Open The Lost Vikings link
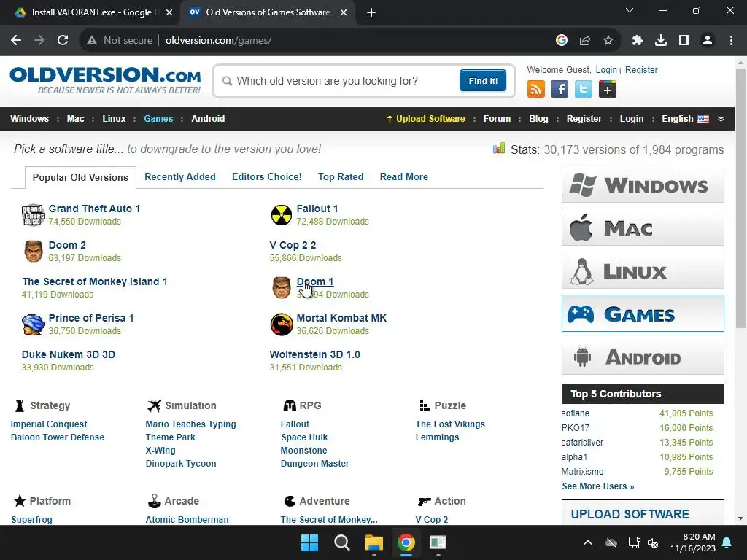The width and height of the screenshot is (747, 560). (450, 424)
